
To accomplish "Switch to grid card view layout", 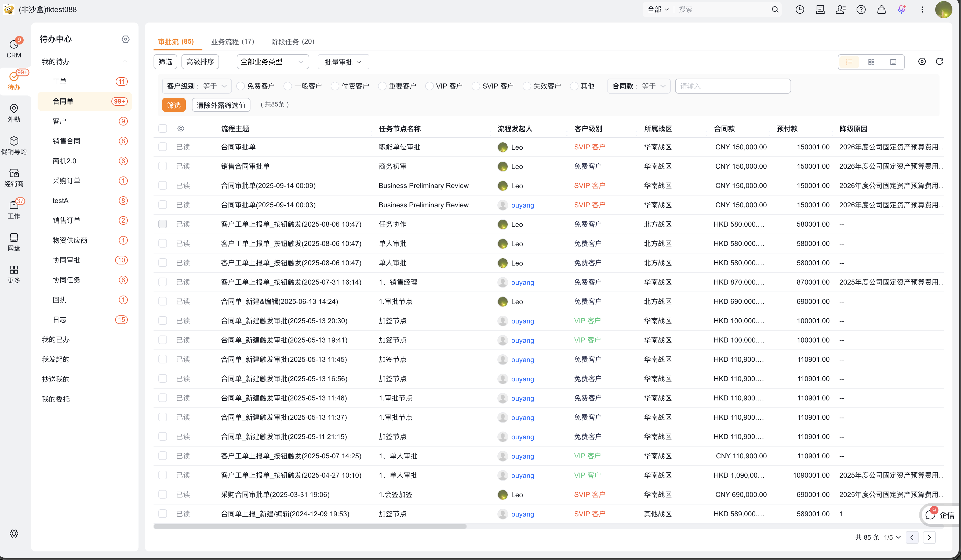I will tap(871, 62).
